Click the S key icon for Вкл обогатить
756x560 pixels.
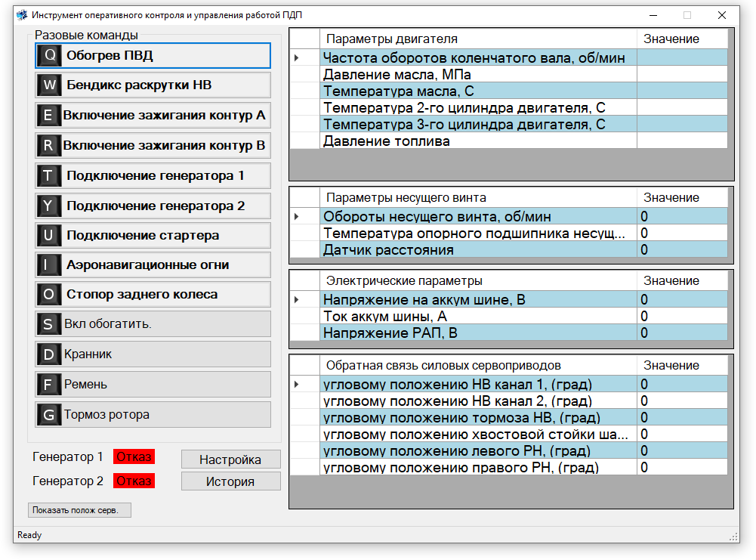(x=49, y=324)
